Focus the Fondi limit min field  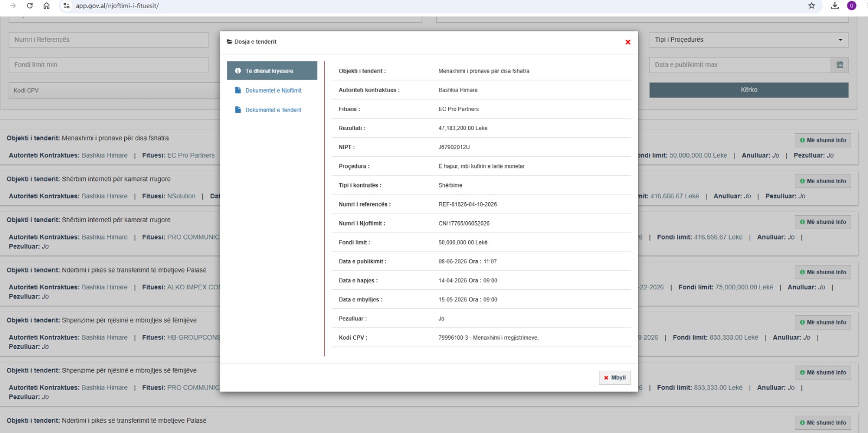[108, 65]
